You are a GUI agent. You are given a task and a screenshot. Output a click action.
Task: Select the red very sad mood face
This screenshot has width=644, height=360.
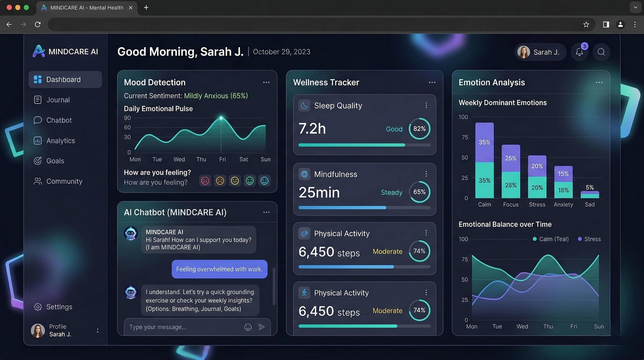(205, 180)
